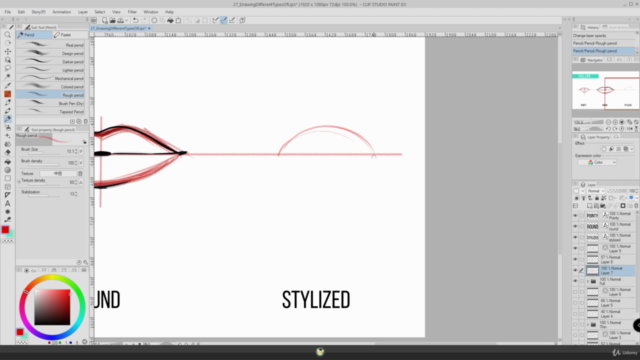Hide the round text layer

(x=576, y=227)
